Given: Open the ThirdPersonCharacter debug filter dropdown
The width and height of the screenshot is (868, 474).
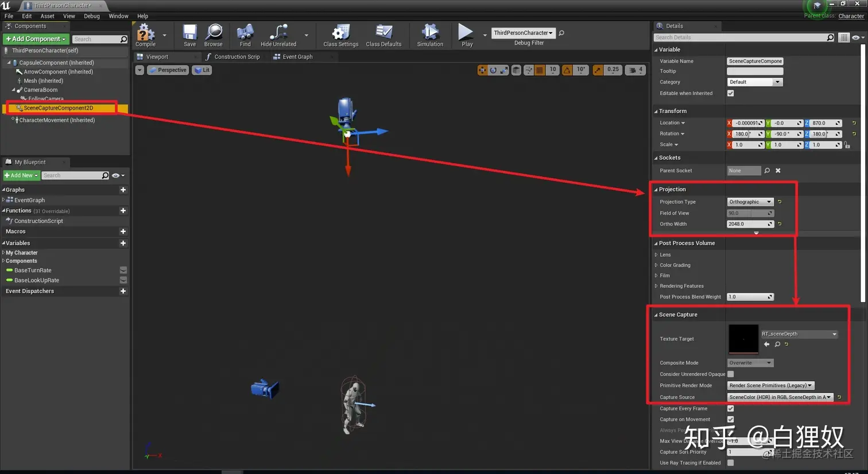Looking at the screenshot, I should 523,33.
